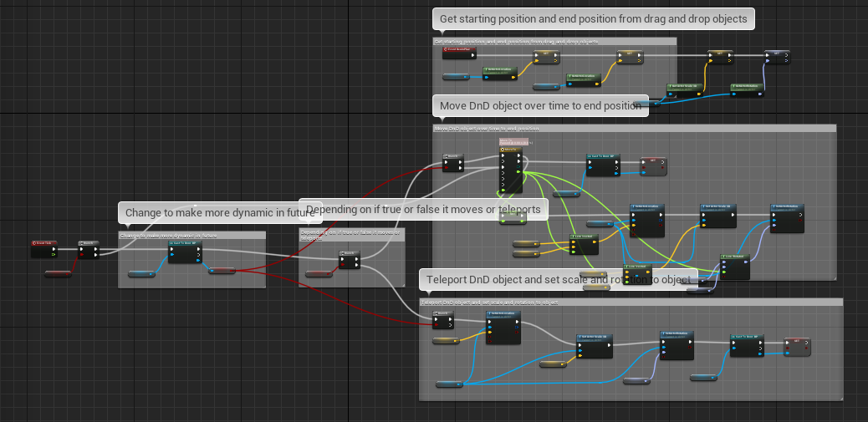Select GetActorRotation node below purple SET node
The height and width of the screenshot is (422, 868).
748,90
